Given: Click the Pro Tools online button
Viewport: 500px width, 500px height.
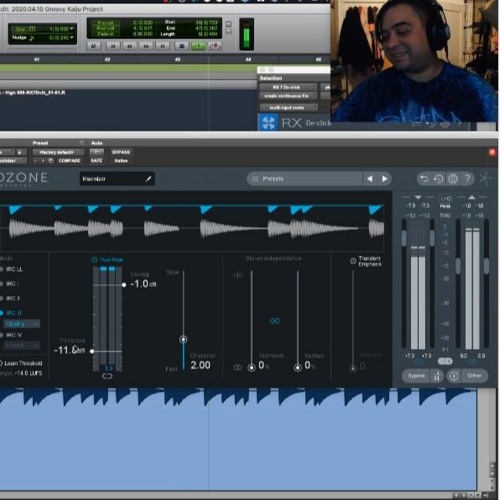Looking at the screenshot, I should coord(94,46).
